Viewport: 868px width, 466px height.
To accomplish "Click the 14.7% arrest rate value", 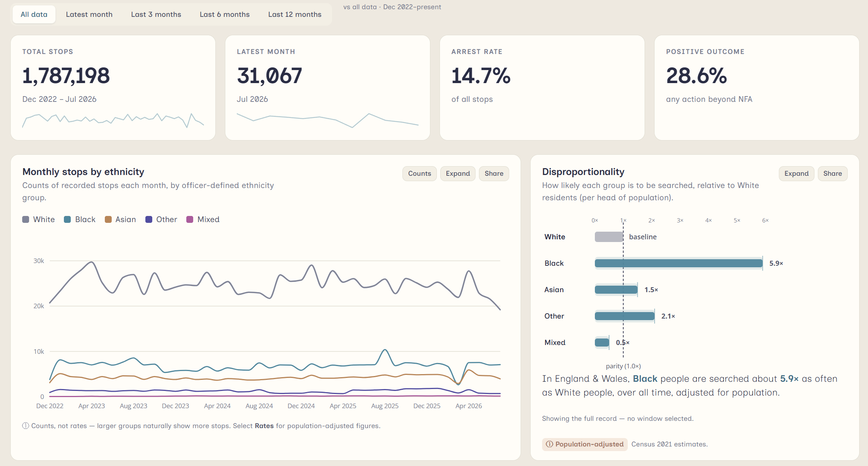I will tap(481, 75).
